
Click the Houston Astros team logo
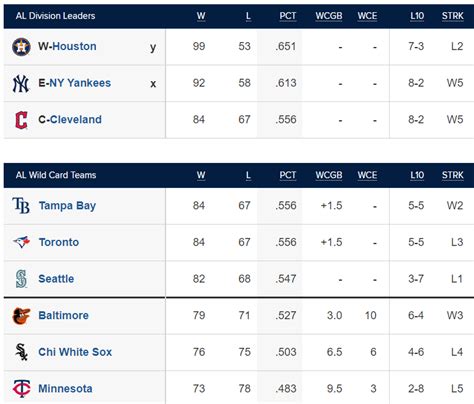click(x=21, y=47)
